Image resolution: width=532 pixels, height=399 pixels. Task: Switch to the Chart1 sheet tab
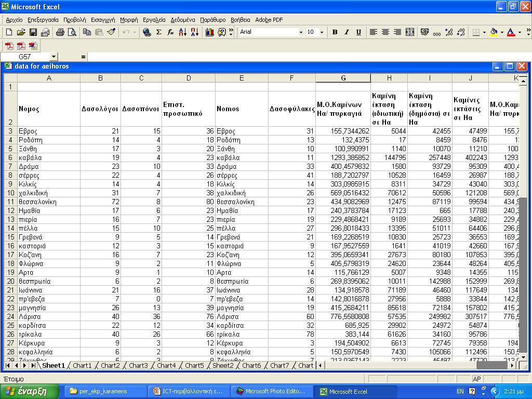[x=82, y=365]
